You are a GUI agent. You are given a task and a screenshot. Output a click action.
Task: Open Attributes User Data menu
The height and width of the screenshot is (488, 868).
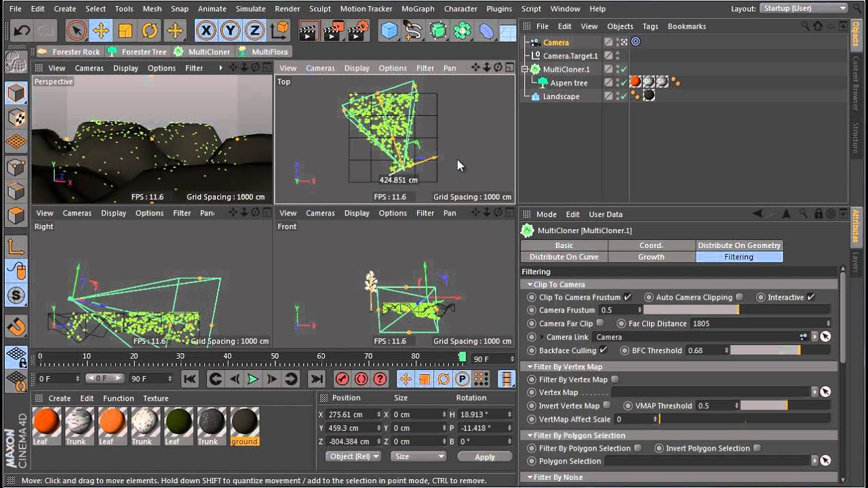(606, 214)
